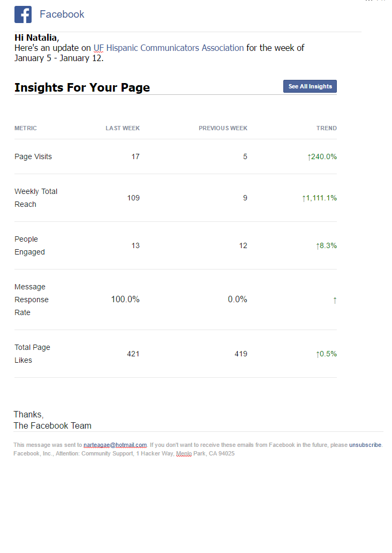Click the Weekly Total Reach row label

[36, 198]
